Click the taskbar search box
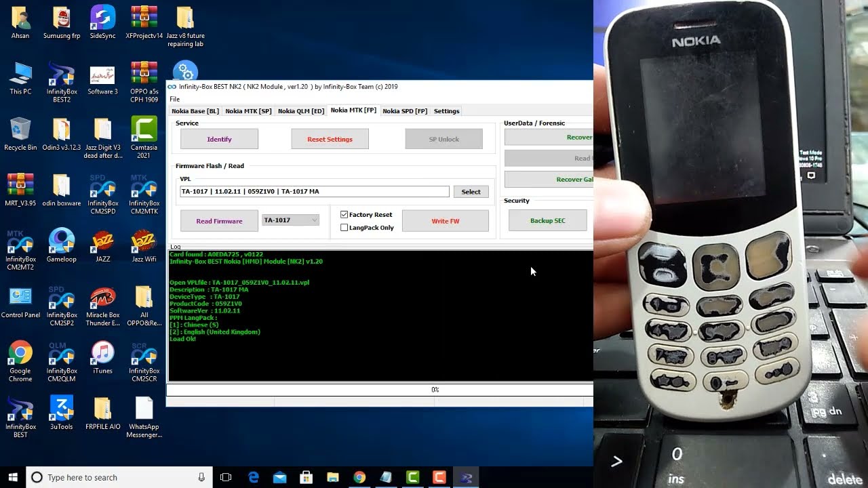The width and height of the screenshot is (868, 488). click(119, 477)
